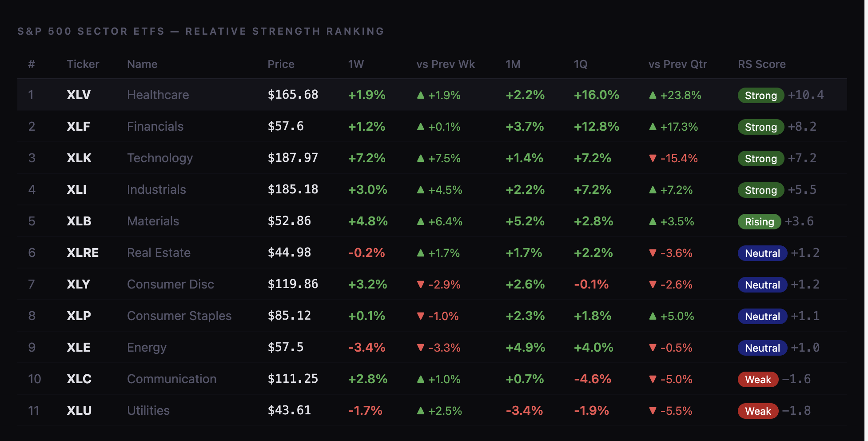Click the 1Q column header
Screen dimensions: 868x441
click(x=581, y=64)
